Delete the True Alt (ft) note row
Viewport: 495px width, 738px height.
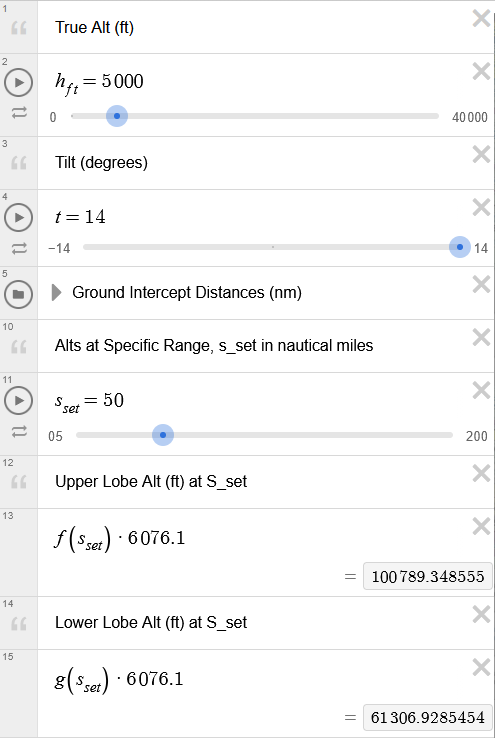coord(481,19)
